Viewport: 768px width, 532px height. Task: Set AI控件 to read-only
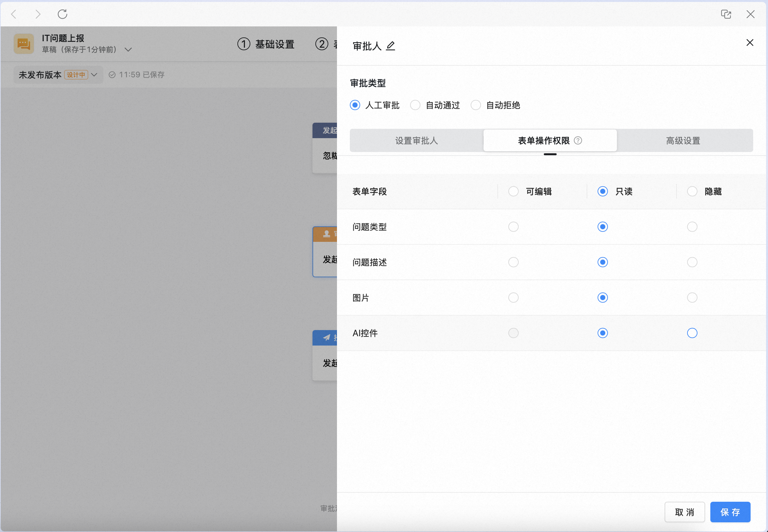pos(603,333)
